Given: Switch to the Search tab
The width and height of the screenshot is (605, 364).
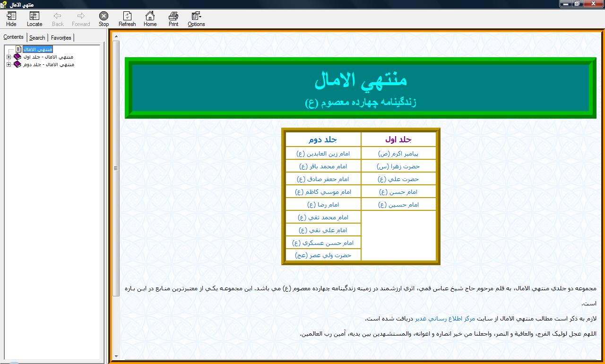Looking at the screenshot, I should click(x=37, y=38).
